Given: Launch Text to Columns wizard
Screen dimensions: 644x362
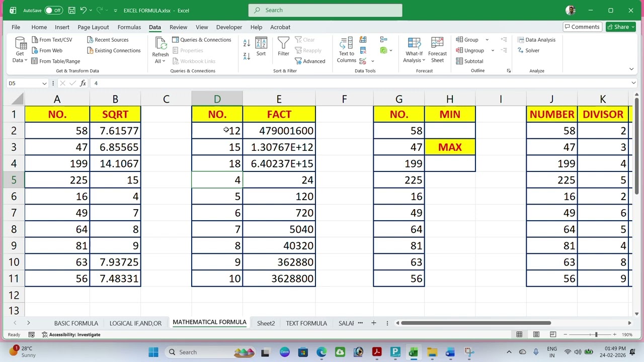Looking at the screenshot, I should pos(346,50).
